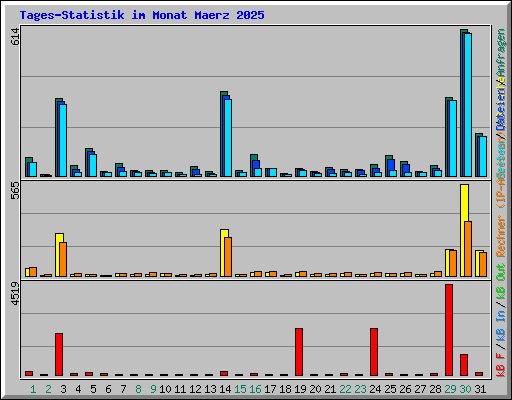Click the 565 scale value label
Screen dimensions: 512x400
click(15, 191)
